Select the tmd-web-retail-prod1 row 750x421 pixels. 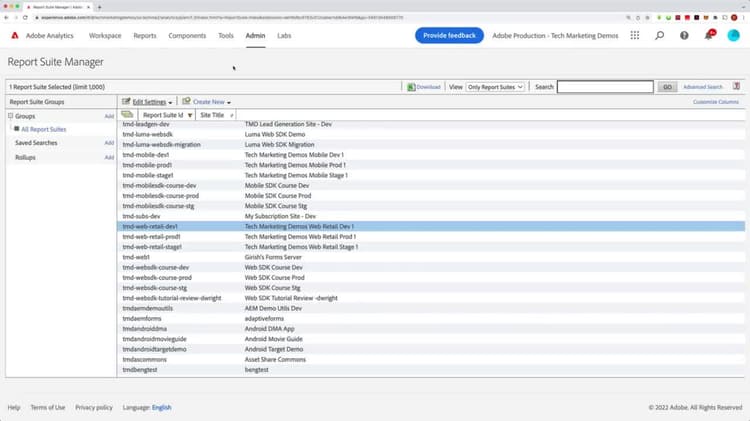431,236
